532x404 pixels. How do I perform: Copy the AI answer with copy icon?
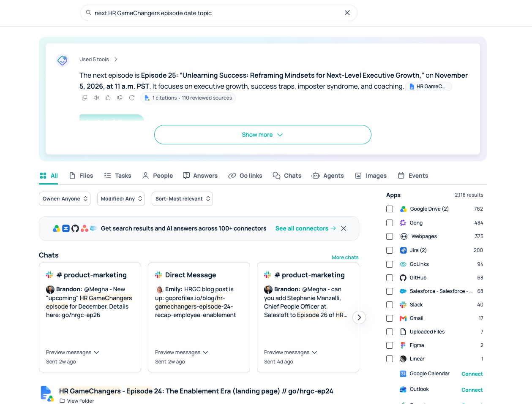pyautogui.click(x=85, y=98)
